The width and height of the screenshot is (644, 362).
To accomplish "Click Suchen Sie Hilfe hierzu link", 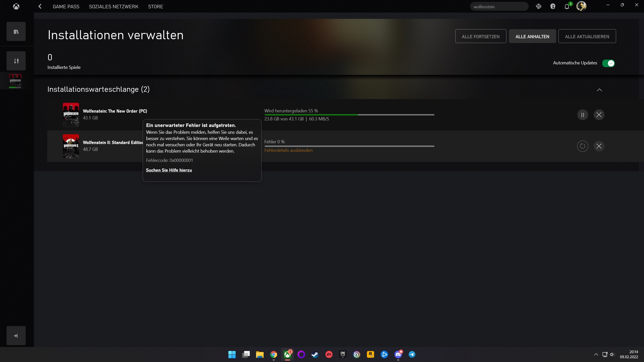I will point(169,170).
